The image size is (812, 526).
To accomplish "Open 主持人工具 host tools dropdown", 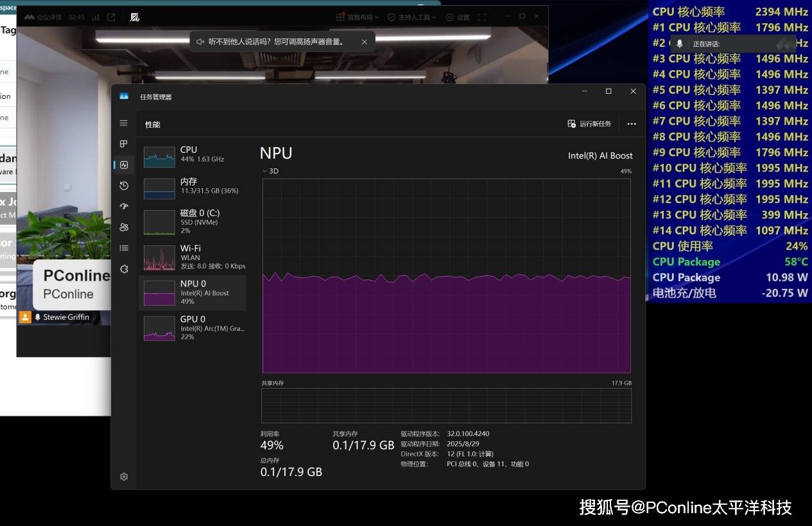I will click(413, 17).
